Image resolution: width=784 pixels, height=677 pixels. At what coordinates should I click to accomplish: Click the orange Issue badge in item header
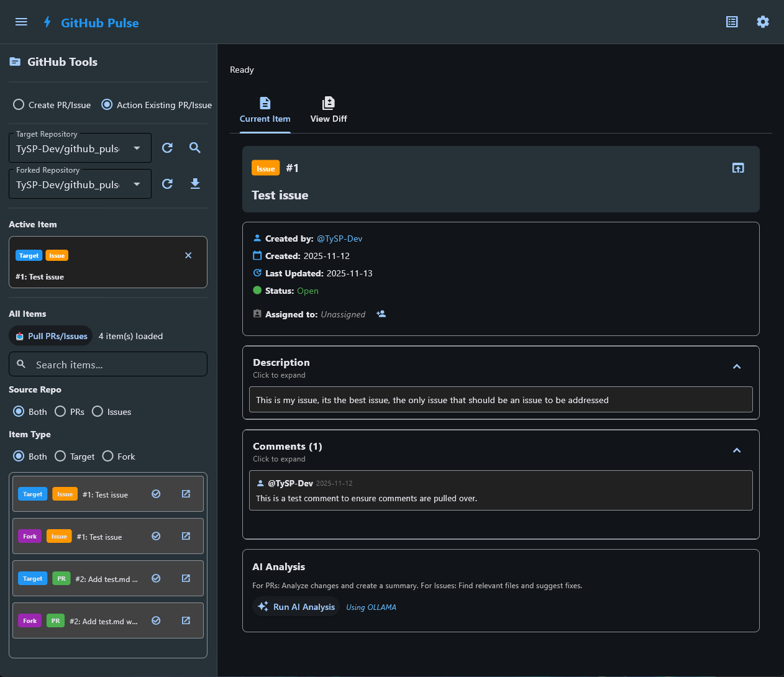tap(266, 168)
